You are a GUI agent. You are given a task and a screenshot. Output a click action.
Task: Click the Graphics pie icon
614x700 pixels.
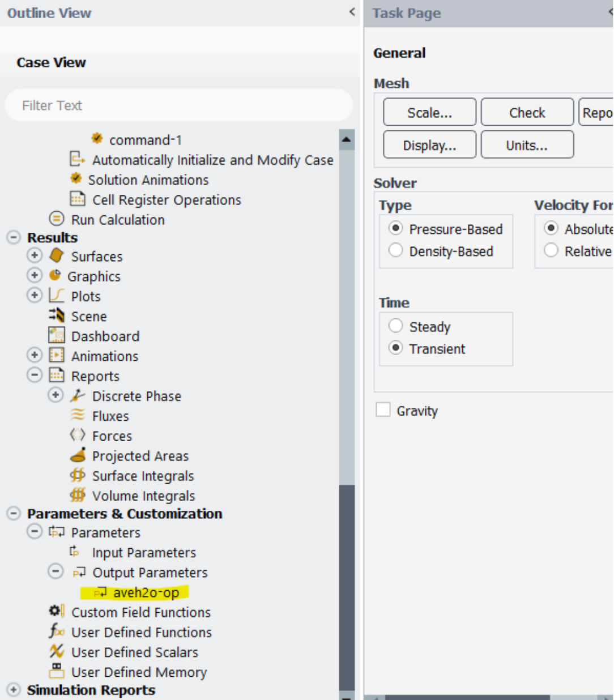(55, 276)
